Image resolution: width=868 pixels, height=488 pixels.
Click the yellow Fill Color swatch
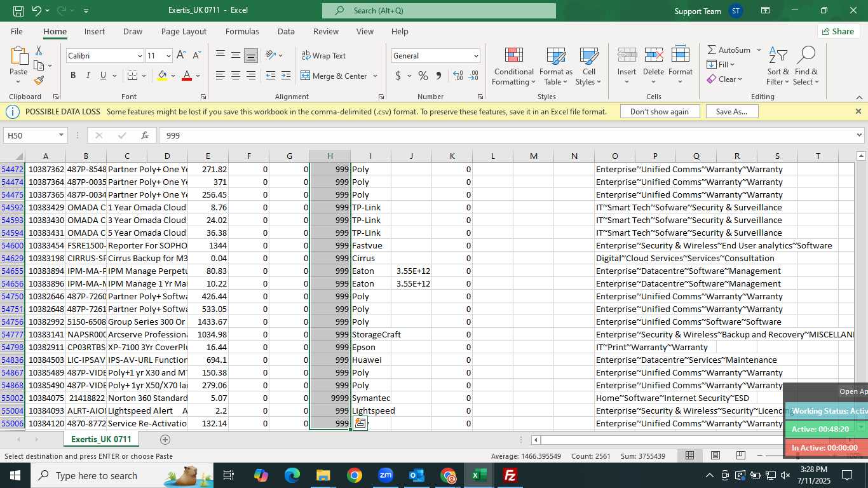(162, 76)
